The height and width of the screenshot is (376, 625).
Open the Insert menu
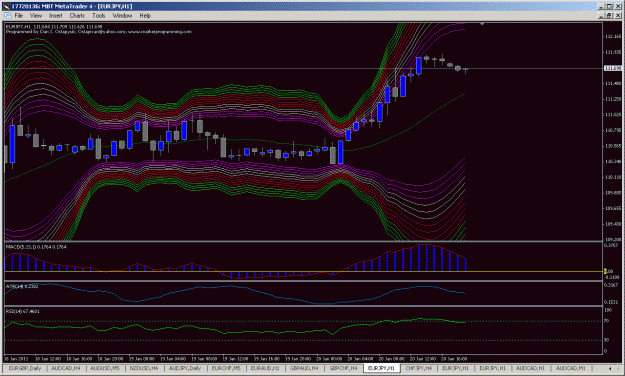click(56, 16)
